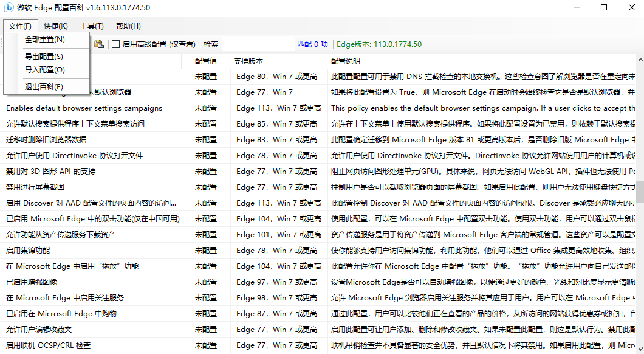Viewport: 644px width, 354px height.
Task: Select the 已启用 Microsoft Edge 中的双击功能 row
Action: pos(318,219)
